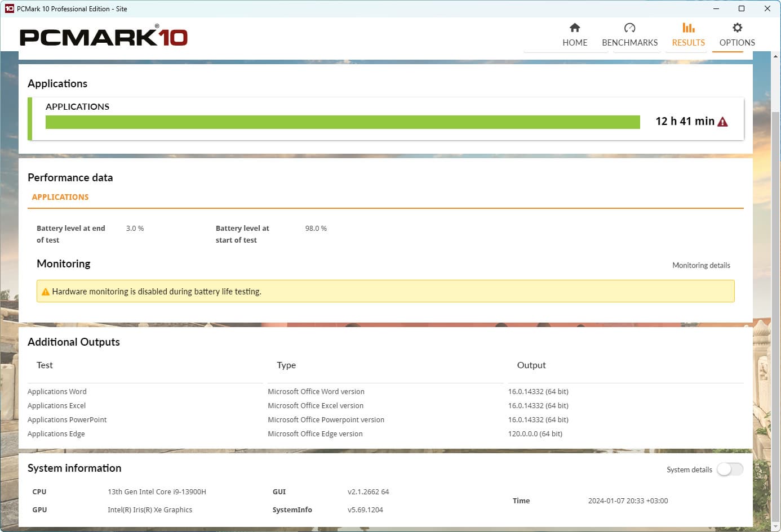Click the 'Battery level at end of test' label
This screenshot has height=532, width=781.
point(70,234)
